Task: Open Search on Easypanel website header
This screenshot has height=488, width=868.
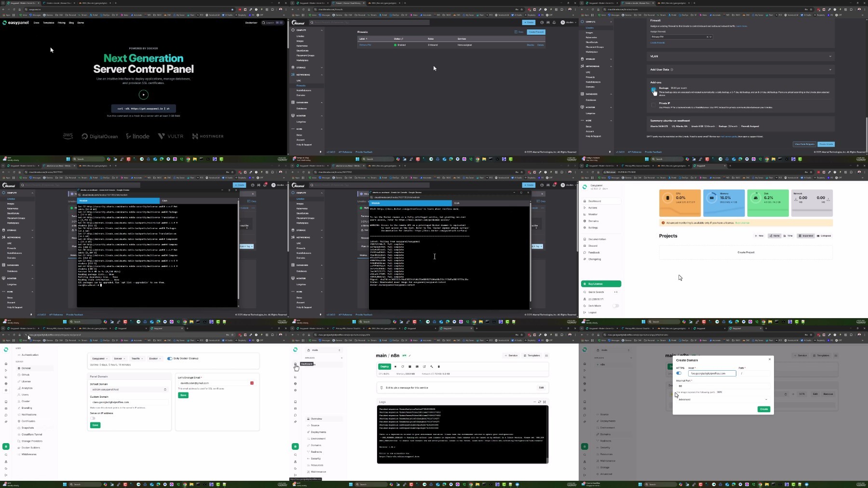Action: pos(272,23)
